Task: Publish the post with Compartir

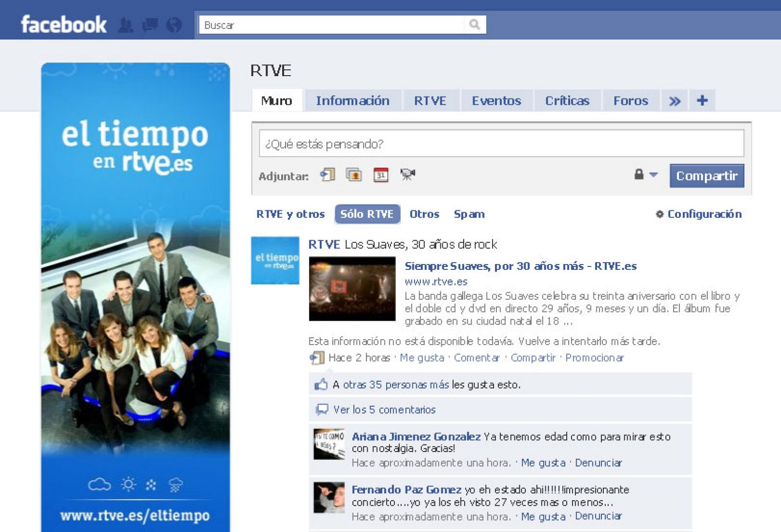Action: point(707,176)
